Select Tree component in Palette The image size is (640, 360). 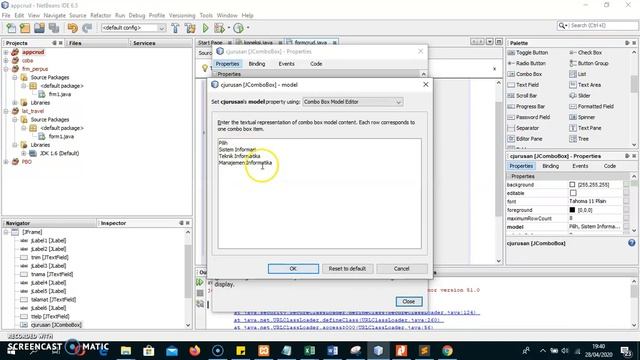point(579,139)
